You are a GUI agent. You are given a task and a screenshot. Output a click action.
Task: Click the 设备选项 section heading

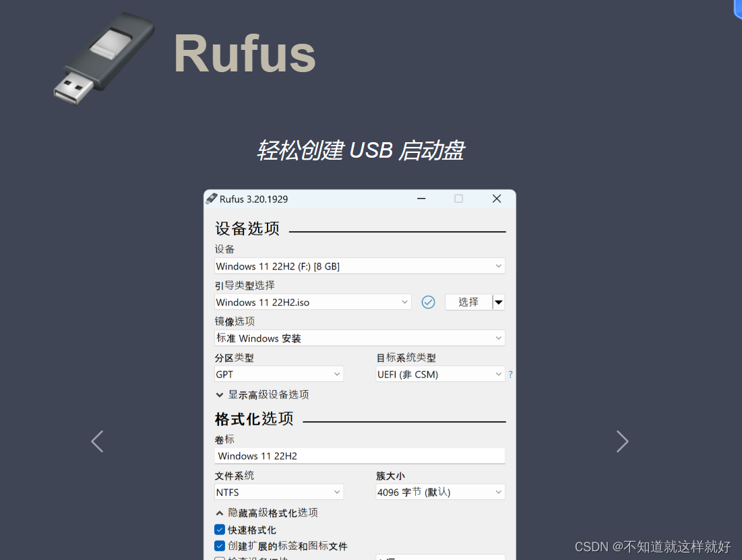pyautogui.click(x=247, y=228)
